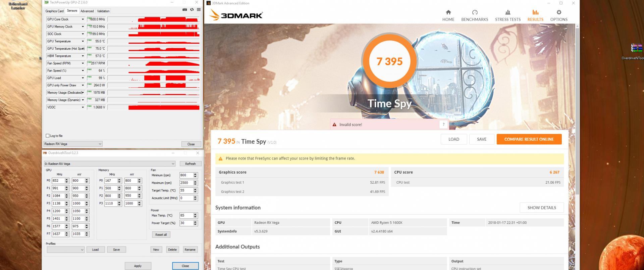This screenshot has width=644, height=270.
Task: Delete the selected OverdriveNTool profile
Action: [172, 250]
